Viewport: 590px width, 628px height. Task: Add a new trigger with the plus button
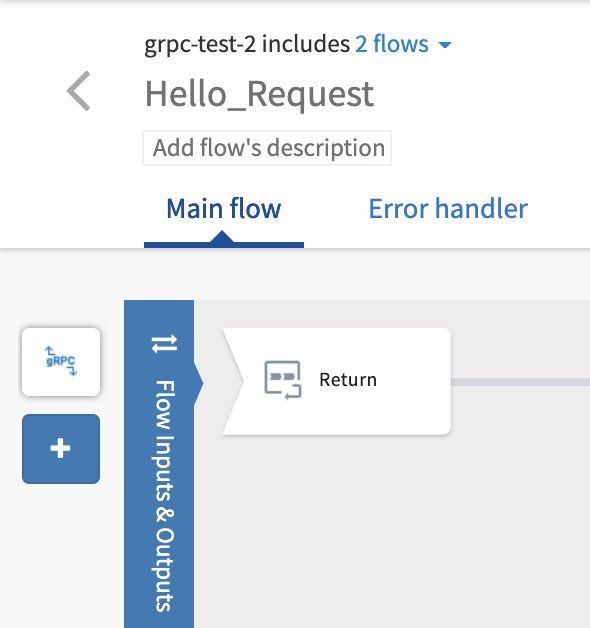tap(61, 449)
